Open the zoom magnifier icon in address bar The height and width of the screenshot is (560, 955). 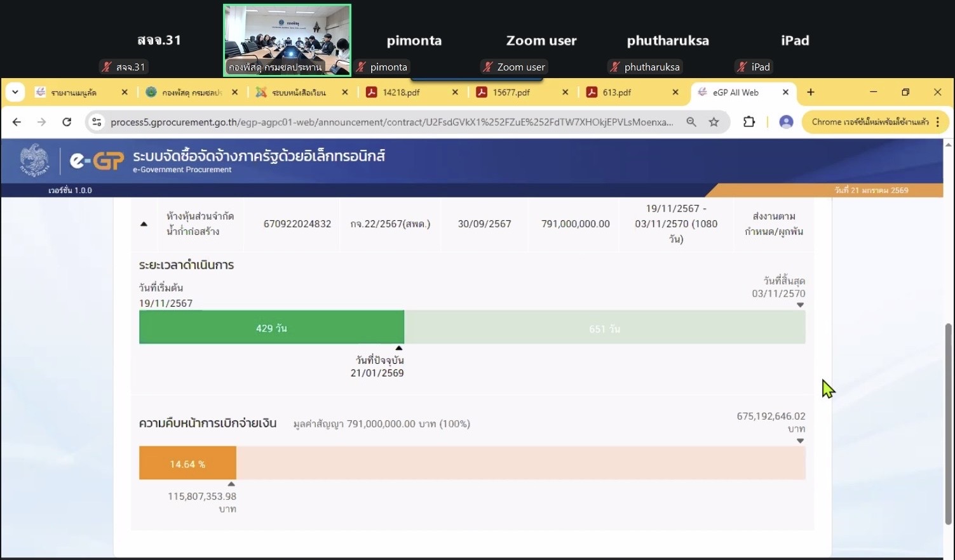[x=691, y=122]
